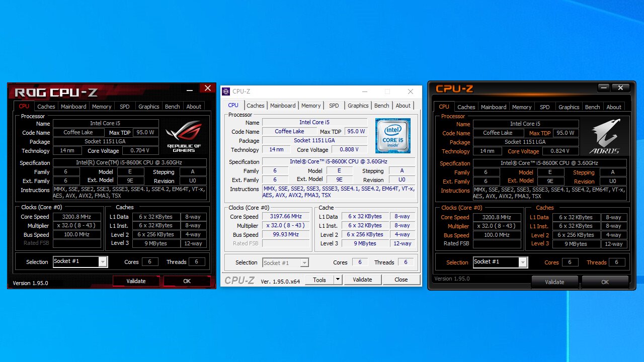Image resolution: width=644 pixels, height=362 pixels.
Task: Click Core Voltage 0.824 V field
Action: pos(559,151)
